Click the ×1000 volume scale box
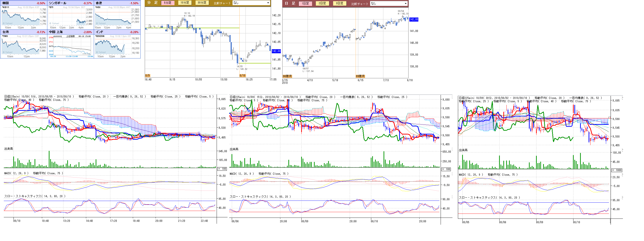 617,170
